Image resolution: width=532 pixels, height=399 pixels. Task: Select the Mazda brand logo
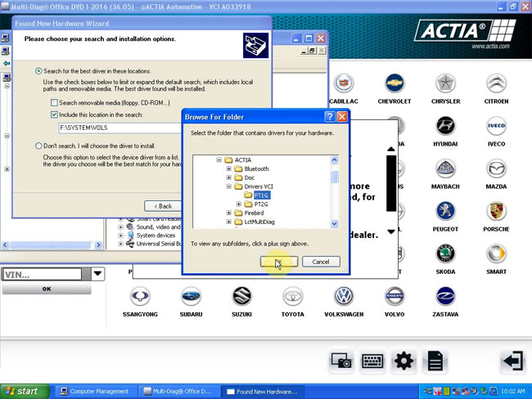click(x=496, y=168)
